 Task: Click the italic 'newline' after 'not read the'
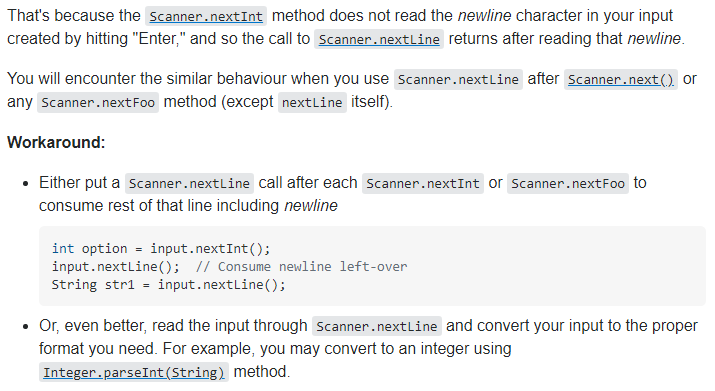coord(484,16)
